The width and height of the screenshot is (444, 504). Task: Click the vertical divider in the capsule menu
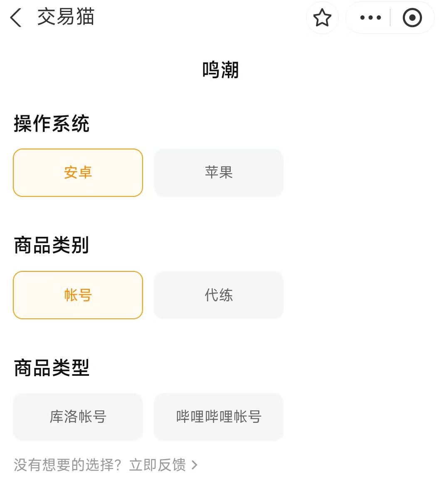(x=390, y=18)
